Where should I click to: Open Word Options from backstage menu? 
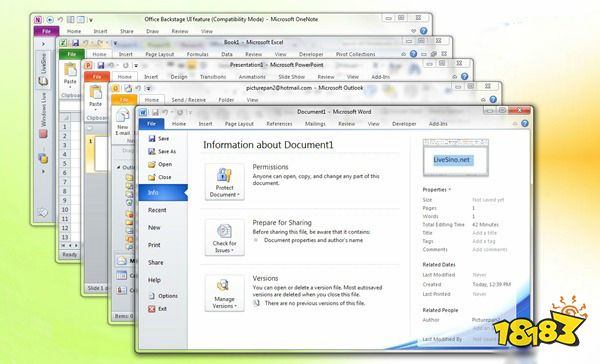pos(163,295)
